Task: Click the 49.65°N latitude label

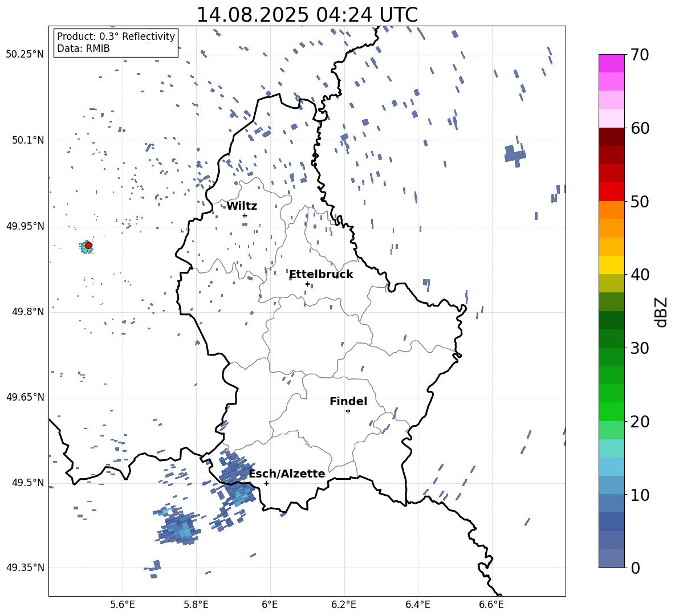Action: [25, 397]
